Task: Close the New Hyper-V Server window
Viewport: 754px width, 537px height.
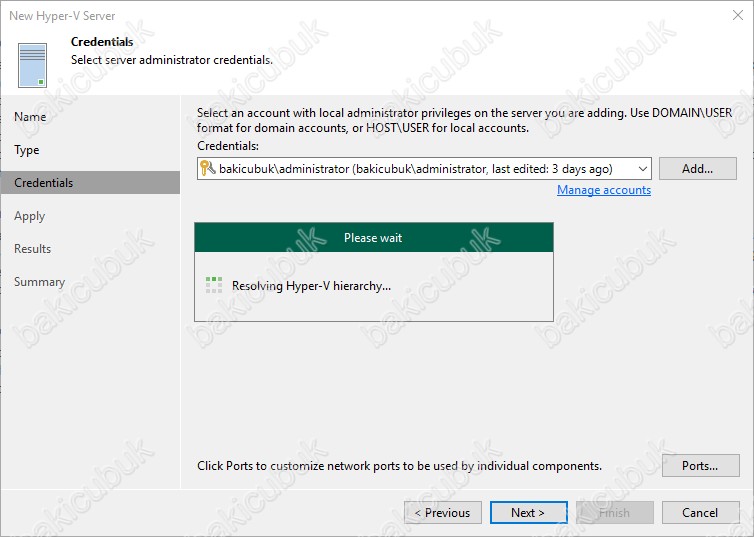Action: coord(738,15)
